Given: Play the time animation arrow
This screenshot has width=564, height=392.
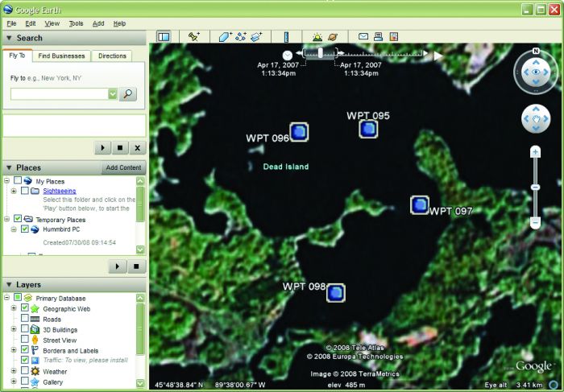Looking at the screenshot, I should click(x=438, y=56).
